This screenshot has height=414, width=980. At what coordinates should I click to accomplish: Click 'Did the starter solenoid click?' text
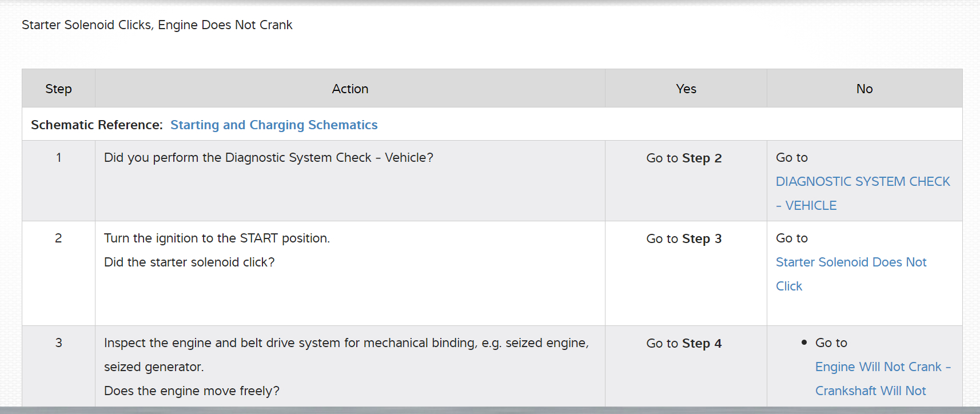189,262
